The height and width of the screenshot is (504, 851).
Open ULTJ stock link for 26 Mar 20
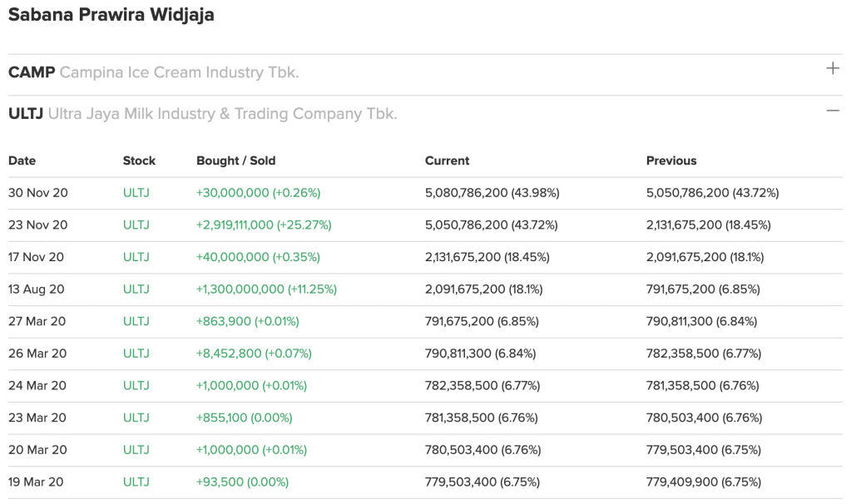pos(136,353)
